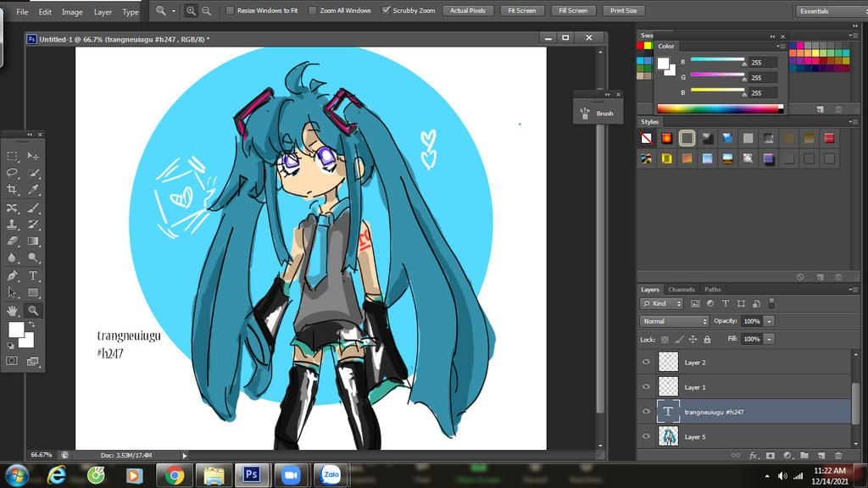868x488 pixels.
Task: Hide trangneuiugu #h247 text layer
Action: coord(646,412)
